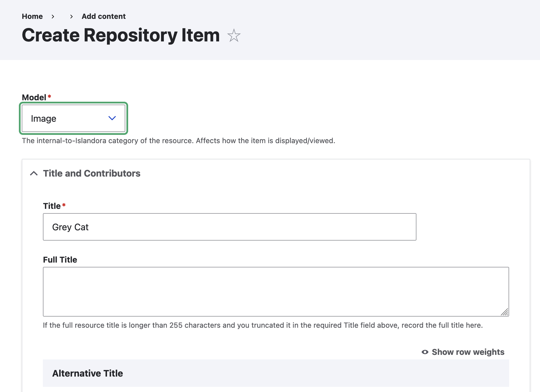The width and height of the screenshot is (540, 392).
Task: Click the red required asterisk next to Title
Action: [x=64, y=205]
